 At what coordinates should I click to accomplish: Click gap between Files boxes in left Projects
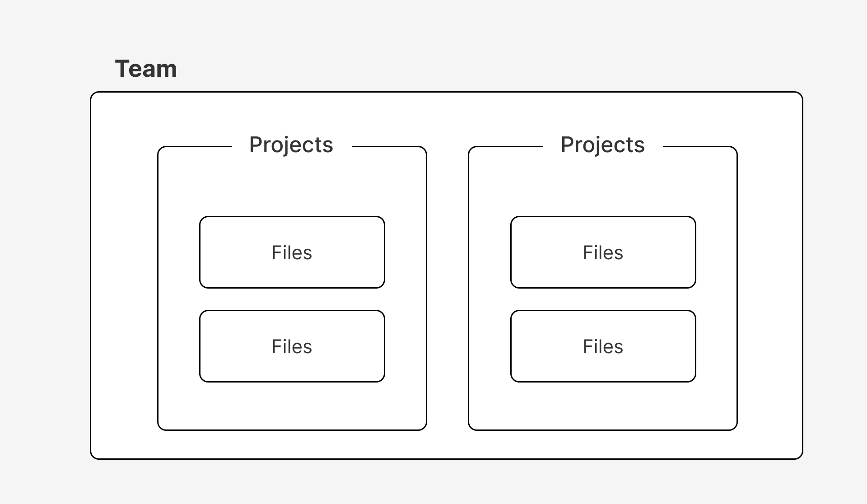(x=292, y=299)
